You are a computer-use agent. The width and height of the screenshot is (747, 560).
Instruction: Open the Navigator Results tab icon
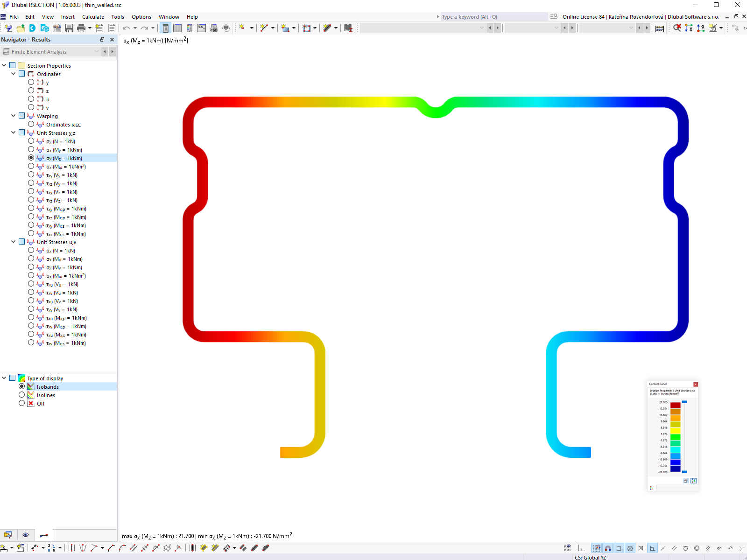44,535
